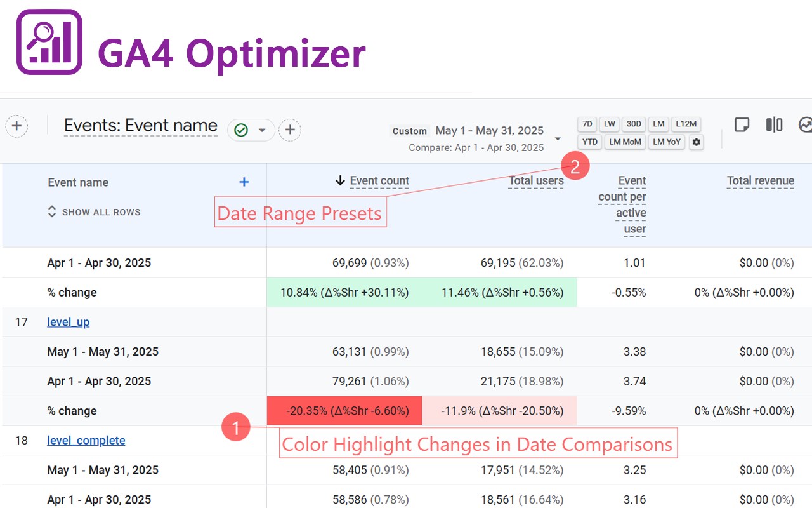Click the Events: Event name report title
Screen dimensions: 812x508
pos(141,126)
